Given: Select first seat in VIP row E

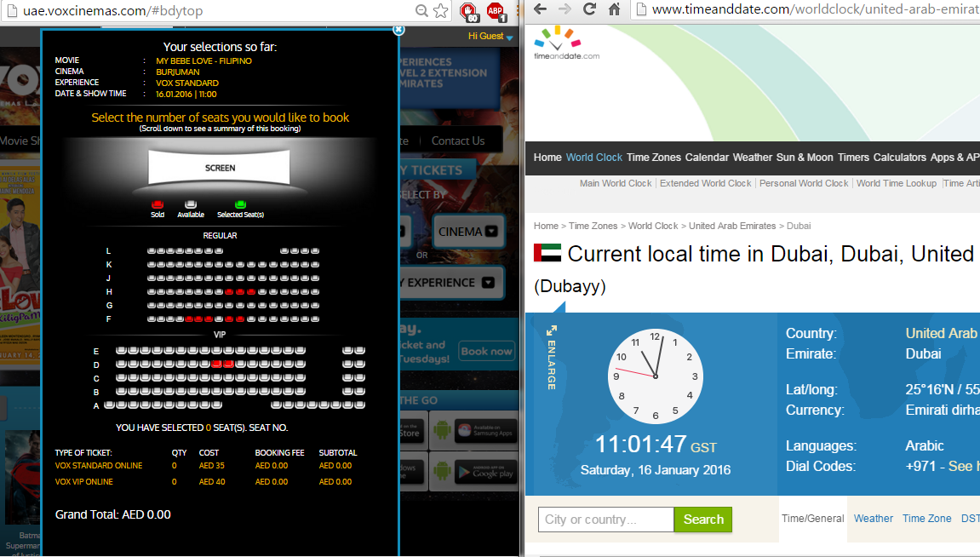Looking at the screenshot, I should point(121,350).
